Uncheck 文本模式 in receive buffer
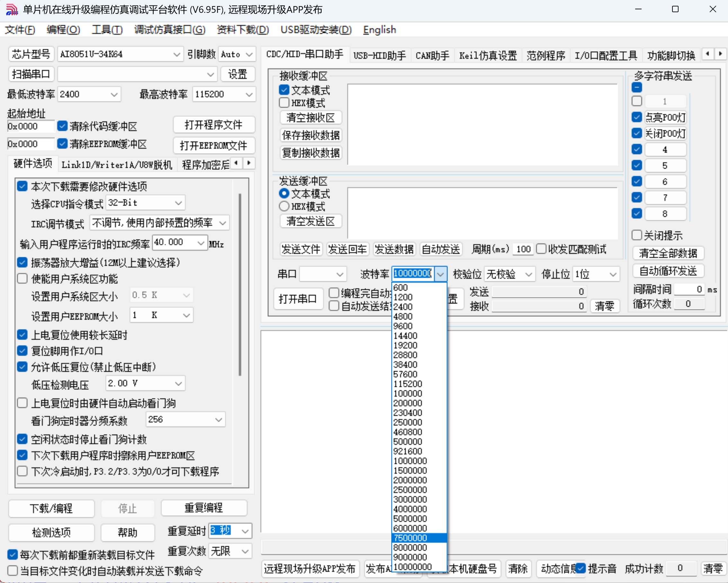The image size is (728, 583). click(284, 90)
